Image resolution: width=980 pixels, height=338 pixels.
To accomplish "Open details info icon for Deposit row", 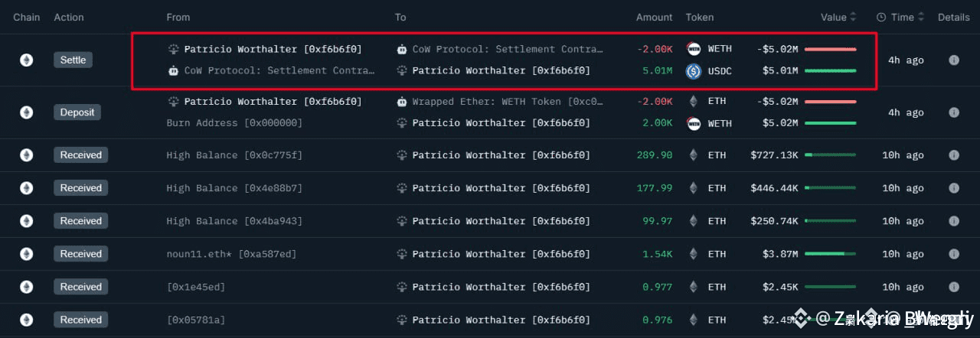I will (953, 112).
